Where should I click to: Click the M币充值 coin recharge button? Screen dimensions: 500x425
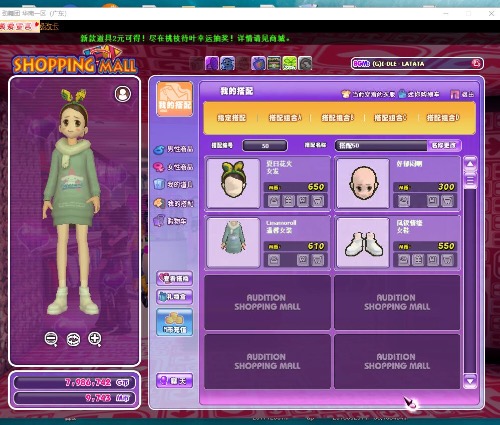(x=175, y=322)
